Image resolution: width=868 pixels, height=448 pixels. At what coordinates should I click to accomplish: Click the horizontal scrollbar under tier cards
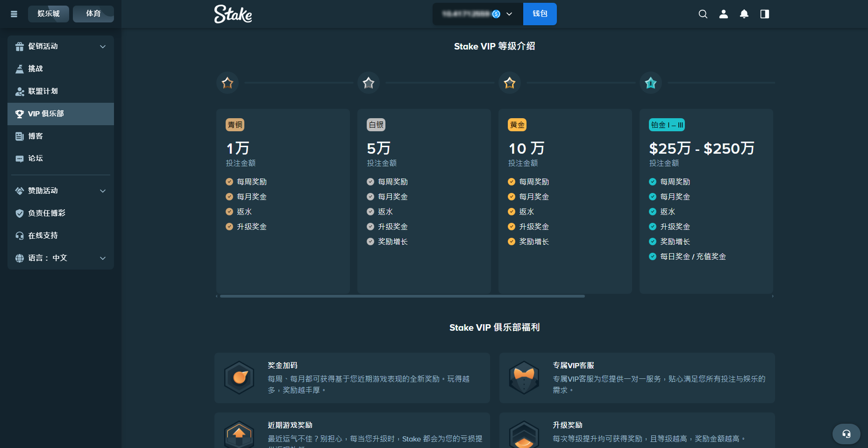click(402, 296)
